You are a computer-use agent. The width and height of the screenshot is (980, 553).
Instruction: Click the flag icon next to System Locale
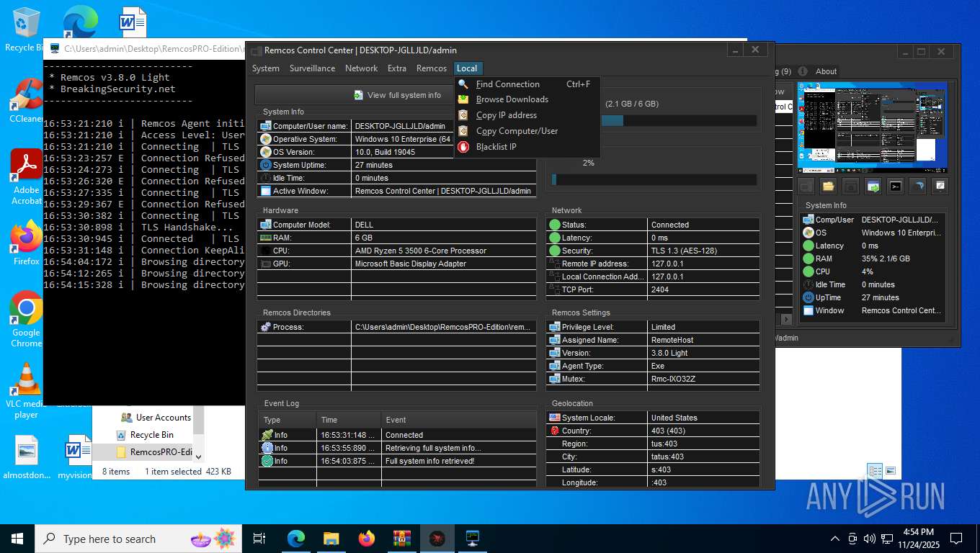point(555,418)
